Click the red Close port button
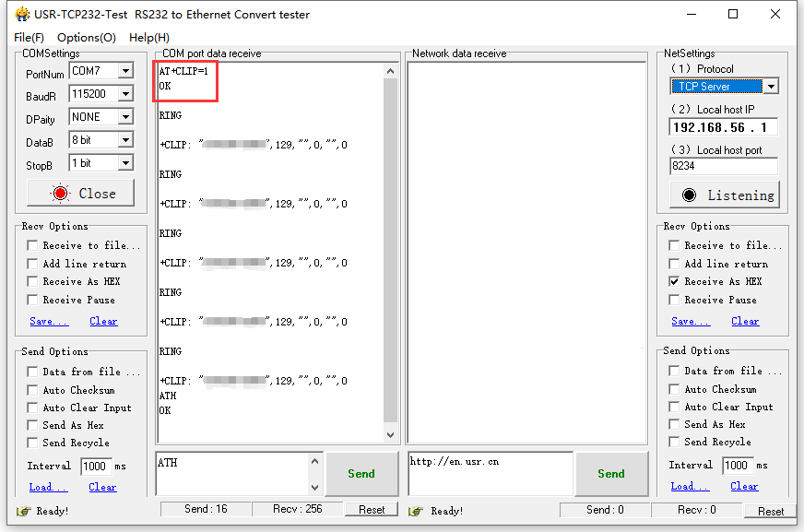This screenshot has width=804, height=532. (80, 194)
